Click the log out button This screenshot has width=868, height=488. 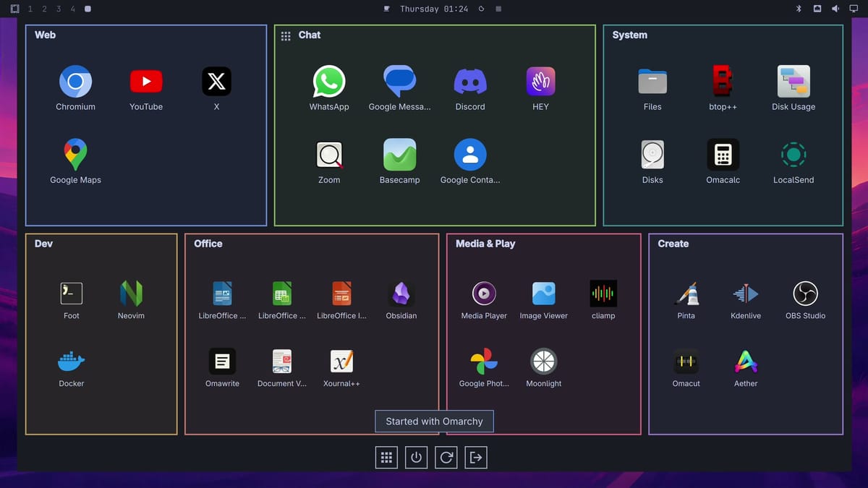coord(476,457)
